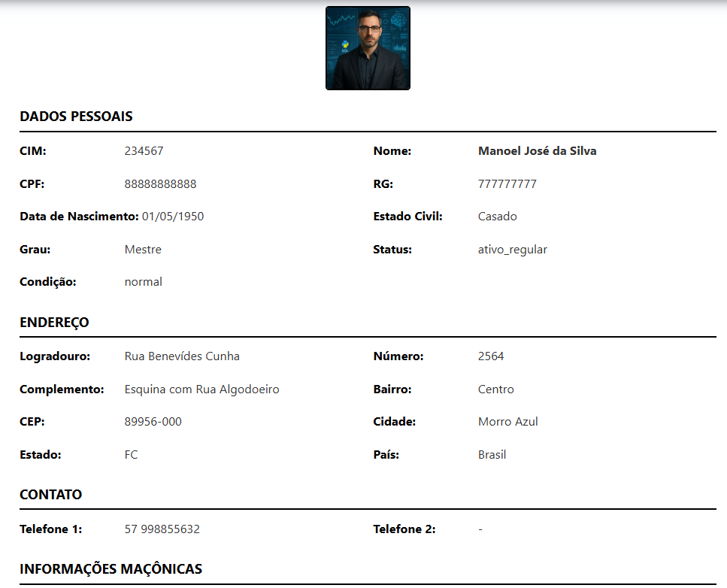Click the address number 2564
Screen dimensions: 727x588
(491, 356)
